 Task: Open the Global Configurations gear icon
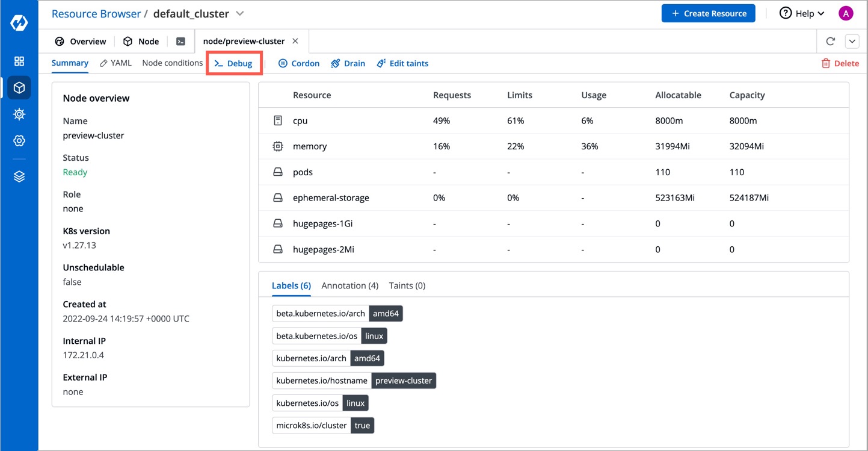click(x=19, y=141)
